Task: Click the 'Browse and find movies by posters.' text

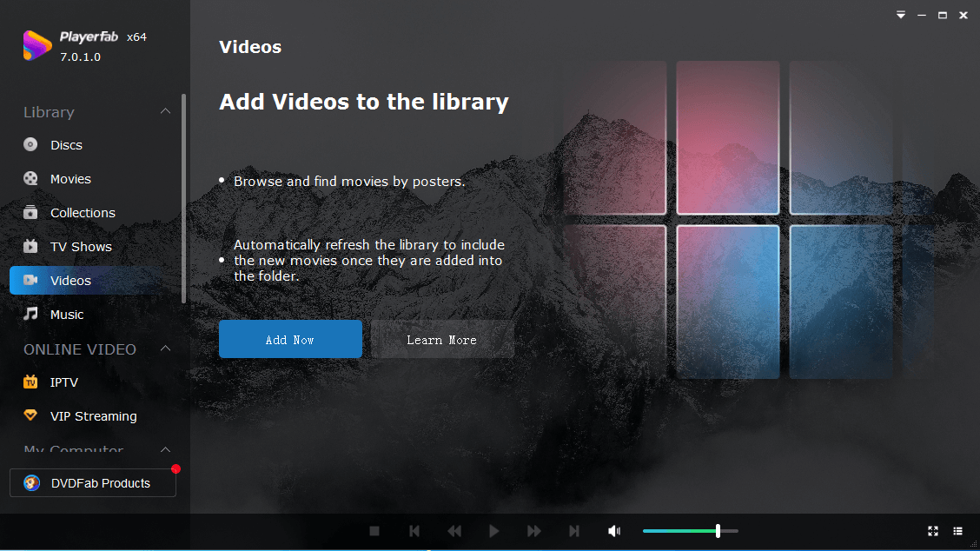Action: click(x=349, y=182)
